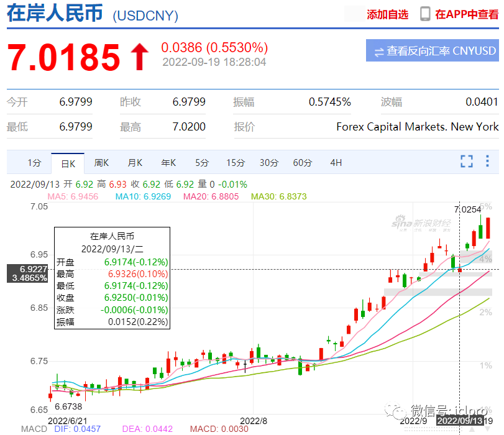The width and height of the screenshot is (504, 435).
Task: Open the 月K monthly chart tab
Action: pyautogui.click(x=135, y=163)
